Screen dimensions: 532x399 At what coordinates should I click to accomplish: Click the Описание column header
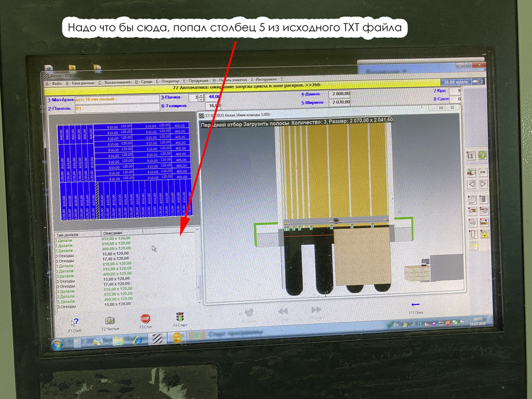122,233
